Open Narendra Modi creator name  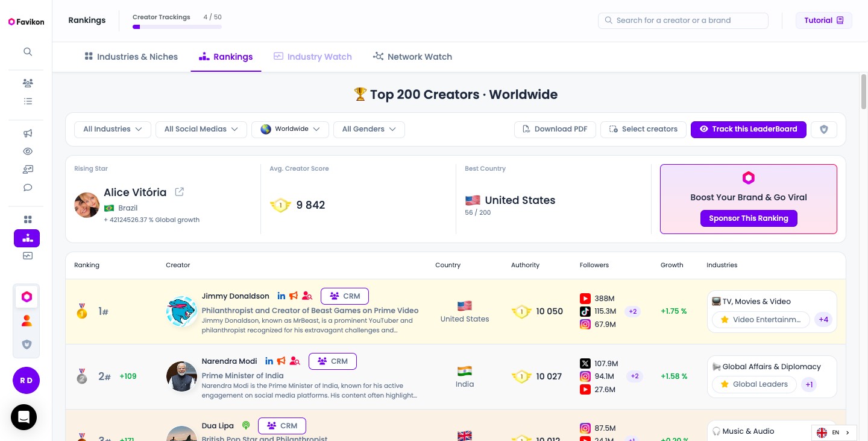[230, 361]
